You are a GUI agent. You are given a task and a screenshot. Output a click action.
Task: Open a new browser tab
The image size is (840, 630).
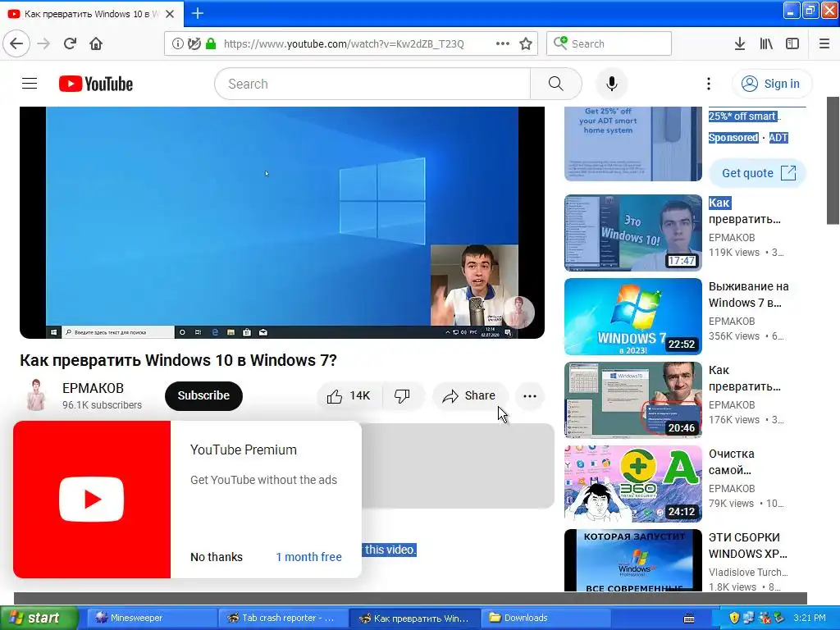[x=197, y=13]
